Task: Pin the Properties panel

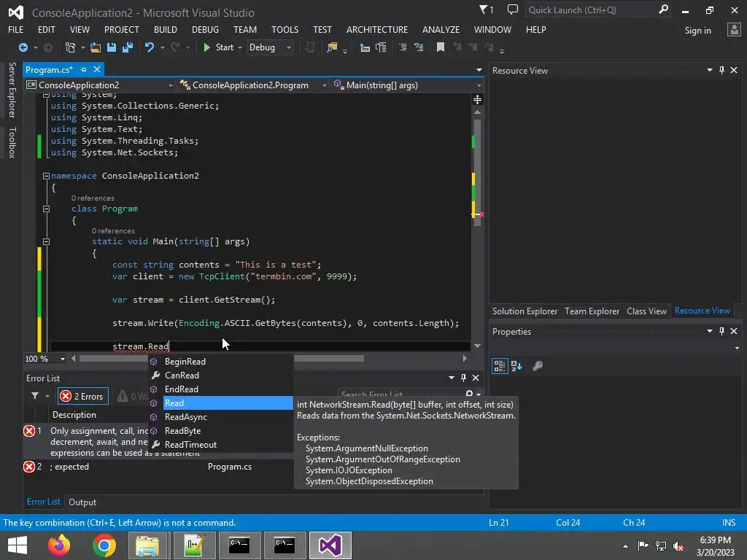Action: [721, 331]
